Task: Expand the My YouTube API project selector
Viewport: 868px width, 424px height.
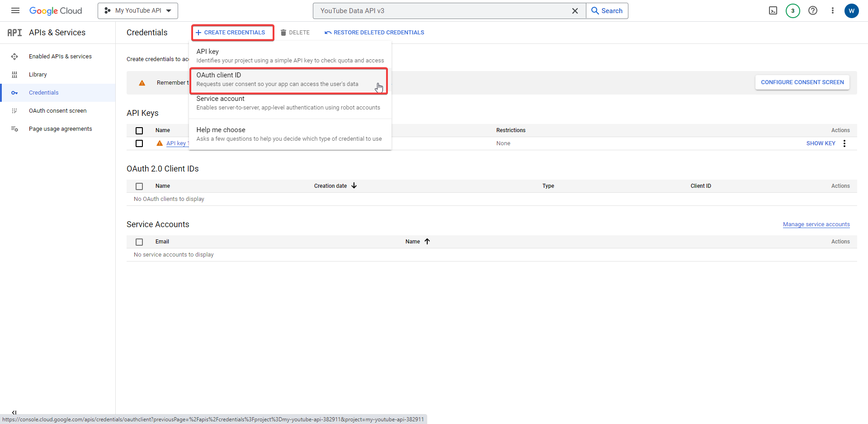Action: point(138,11)
